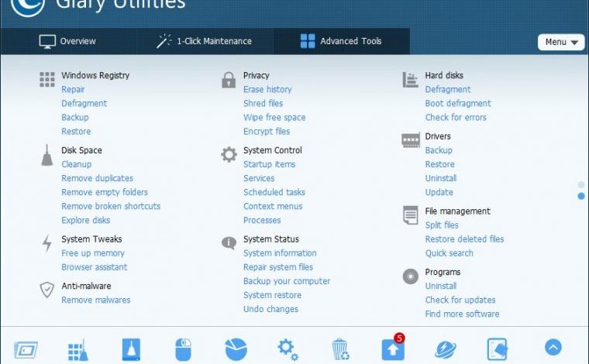Select the second page indicator dot
The width and height of the screenshot is (589, 364).
[581, 196]
